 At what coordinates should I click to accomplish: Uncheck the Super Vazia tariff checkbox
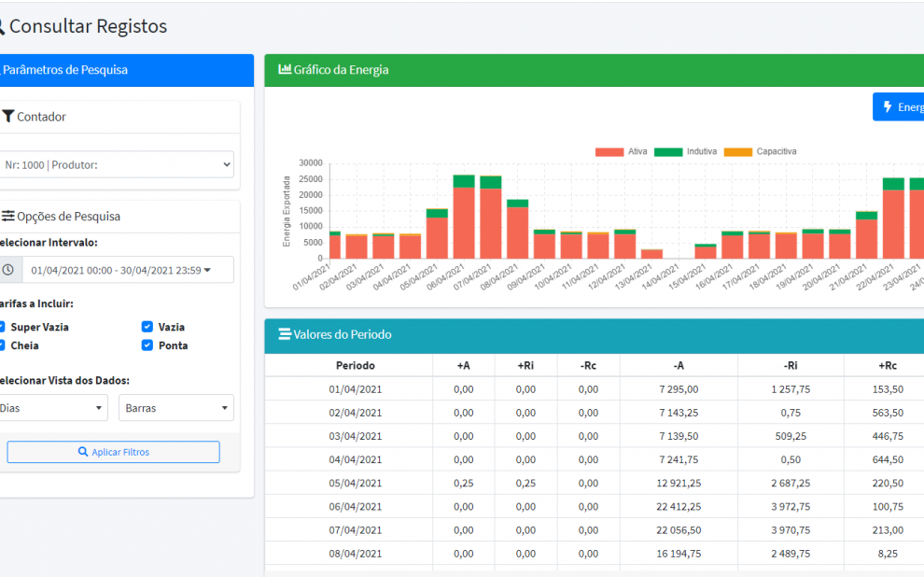point(3,327)
